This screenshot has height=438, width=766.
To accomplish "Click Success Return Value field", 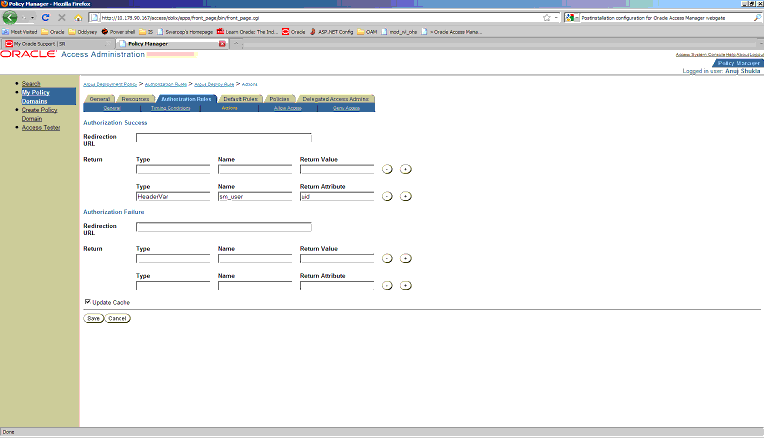I will point(337,169).
